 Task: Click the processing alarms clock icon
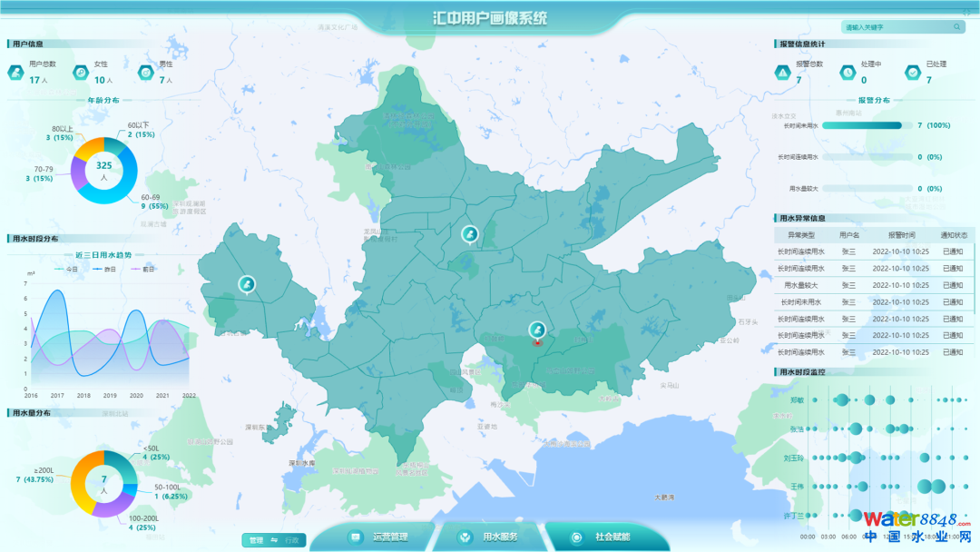pos(847,72)
